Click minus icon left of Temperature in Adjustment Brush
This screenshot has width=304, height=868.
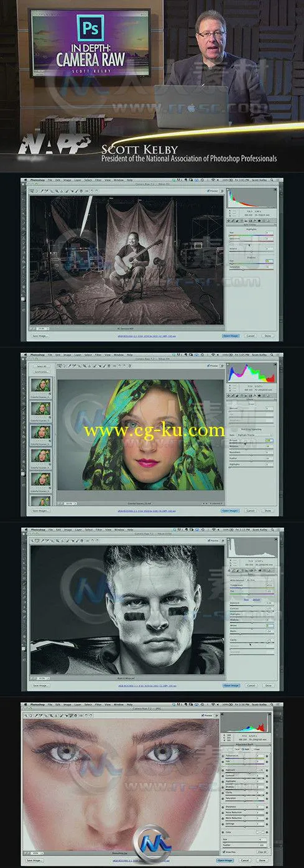tap(223, 756)
